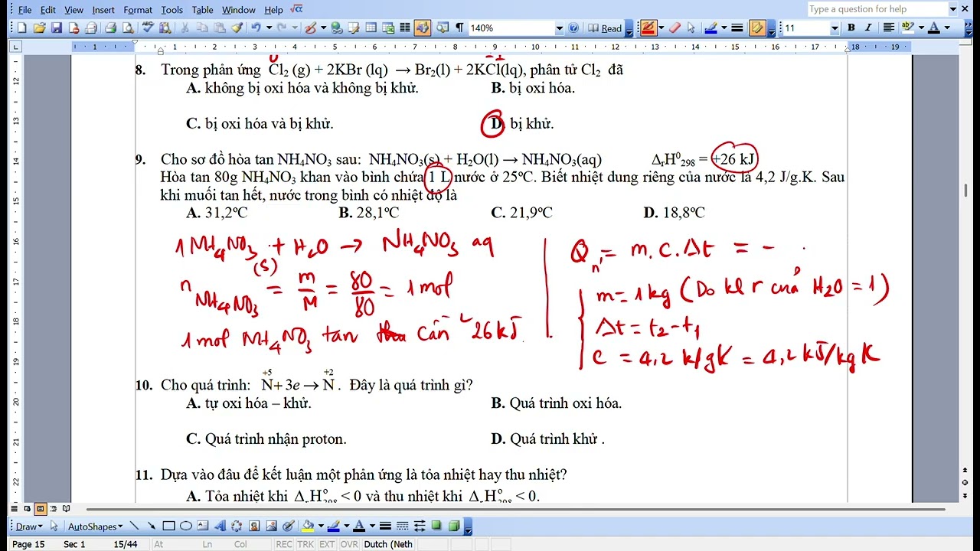Insert a hyperlink
The height and width of the screenshot is (551, 980).
point(337,28)
